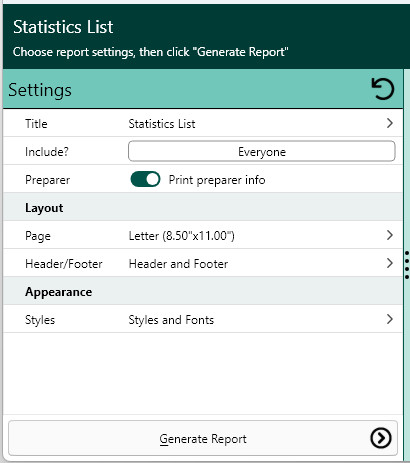Image resolution: width=410 pixels, height=463 pixels.
Task: Expand the Page size chevron
Action: click(x=389, y=235)
